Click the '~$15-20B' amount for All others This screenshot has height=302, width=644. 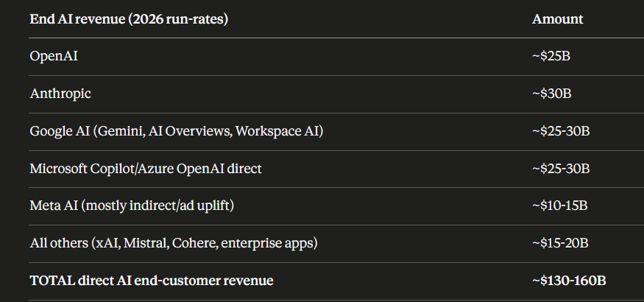tap(560, 243)
